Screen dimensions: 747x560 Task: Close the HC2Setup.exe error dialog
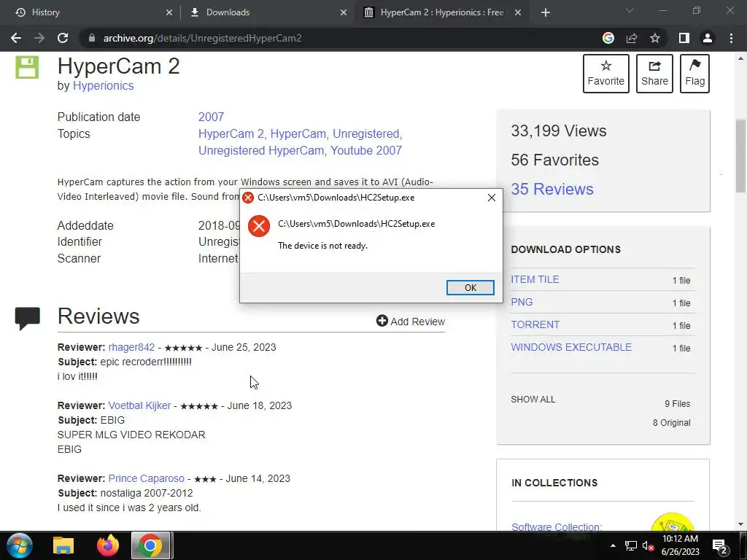click(x=492, y=198)
